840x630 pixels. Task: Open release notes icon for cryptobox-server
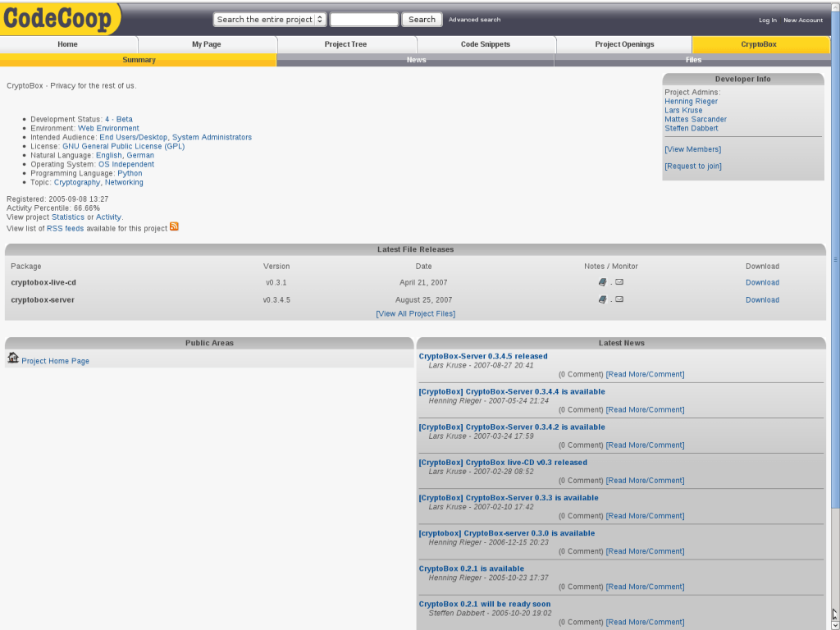(x=603, y=300)
